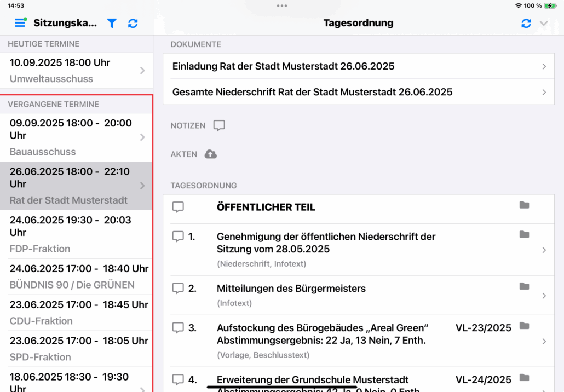Screen dimensions: 564x392
Task: Click the filter funnel icon
Action: pyautogui.click(x=112, y=23)
